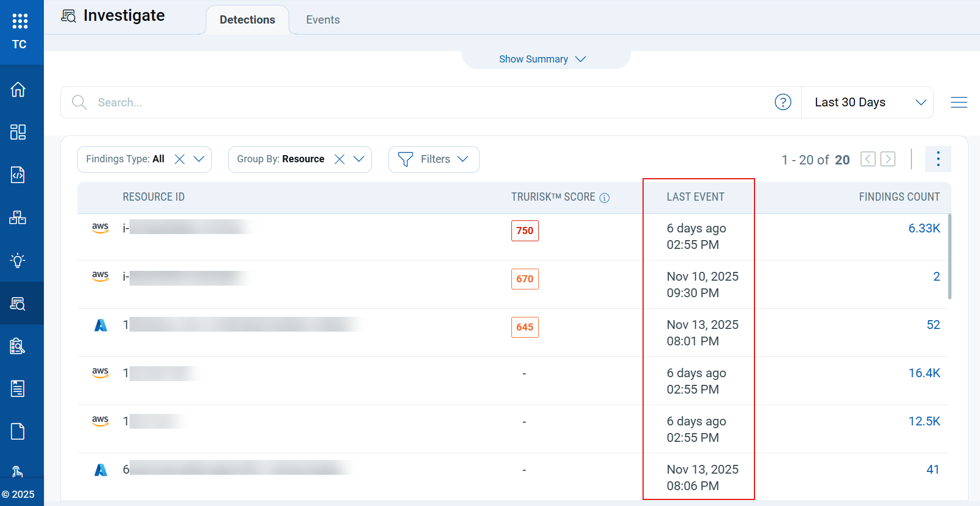Click the Resource ID column header
Screen dimensions: 980x506
pos(154,197)
